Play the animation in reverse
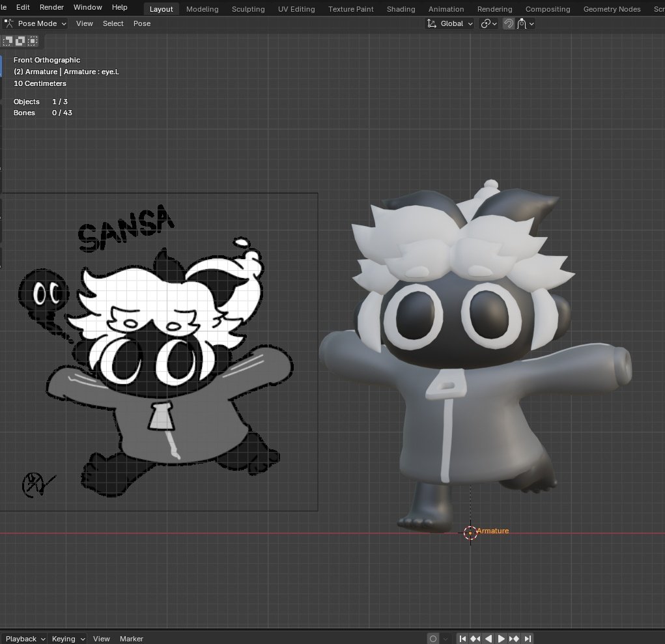 488,639
